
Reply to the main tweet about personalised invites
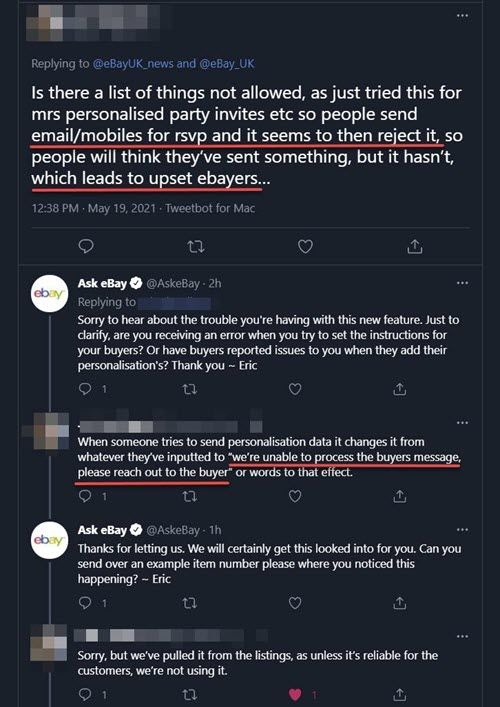pos(86,246)
